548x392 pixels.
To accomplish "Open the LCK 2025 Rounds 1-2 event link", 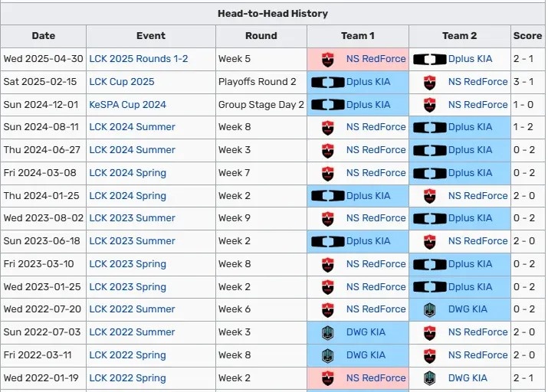I will coord(139,59).
